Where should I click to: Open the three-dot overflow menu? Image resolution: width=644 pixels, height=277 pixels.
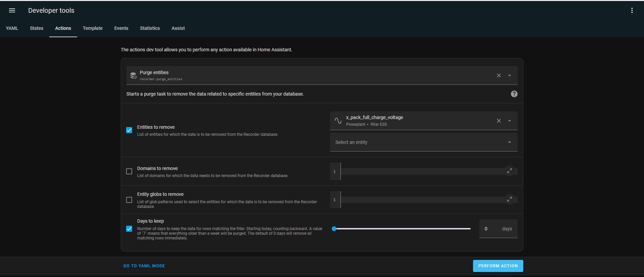632,10
